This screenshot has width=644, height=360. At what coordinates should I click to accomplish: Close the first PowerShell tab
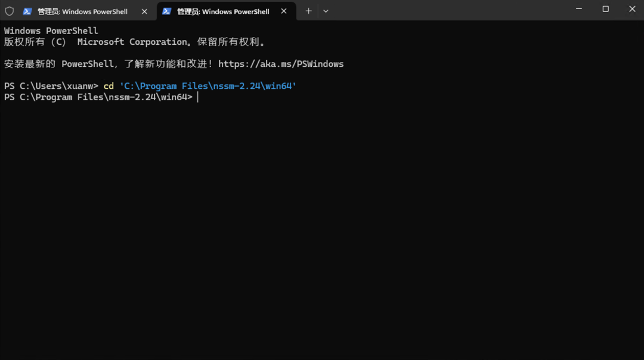pos(144,11)
